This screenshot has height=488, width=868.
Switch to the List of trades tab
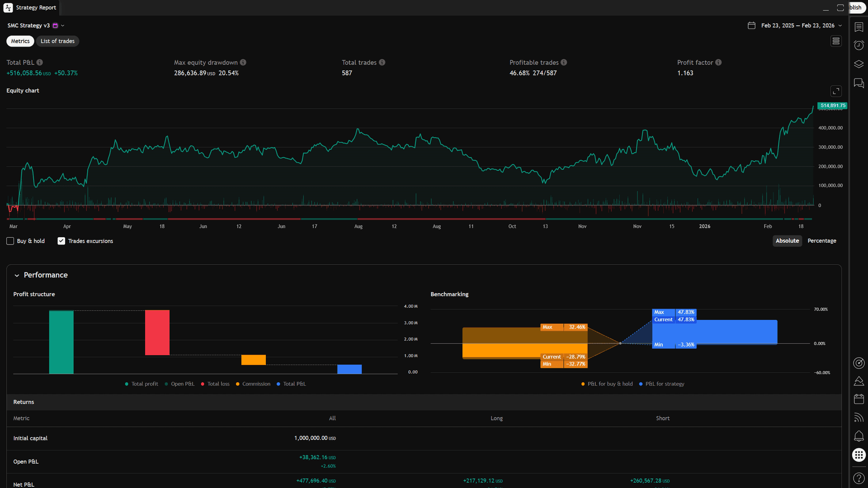click(x=57, y=41)
